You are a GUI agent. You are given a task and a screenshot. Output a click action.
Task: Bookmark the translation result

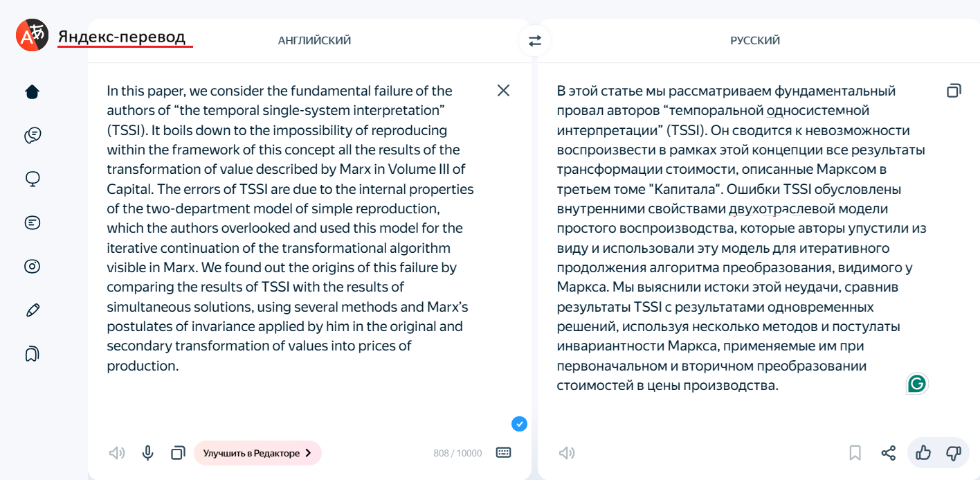coord(855,453)
